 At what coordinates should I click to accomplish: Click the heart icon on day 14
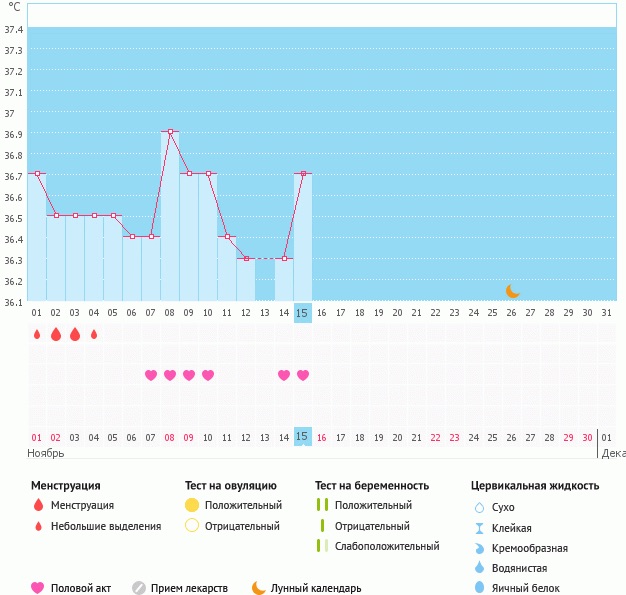284,375
